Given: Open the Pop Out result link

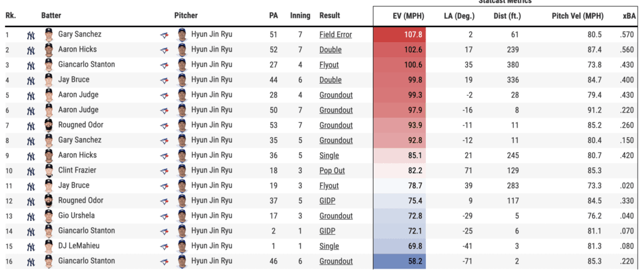Looking at the screenshot, I should coord(331,171).
